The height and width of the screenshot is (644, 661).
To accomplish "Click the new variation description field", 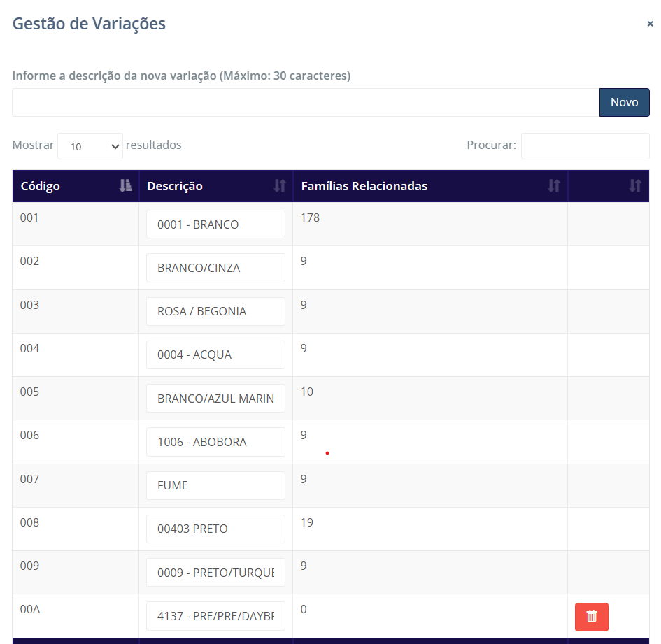I will [306, 102].
